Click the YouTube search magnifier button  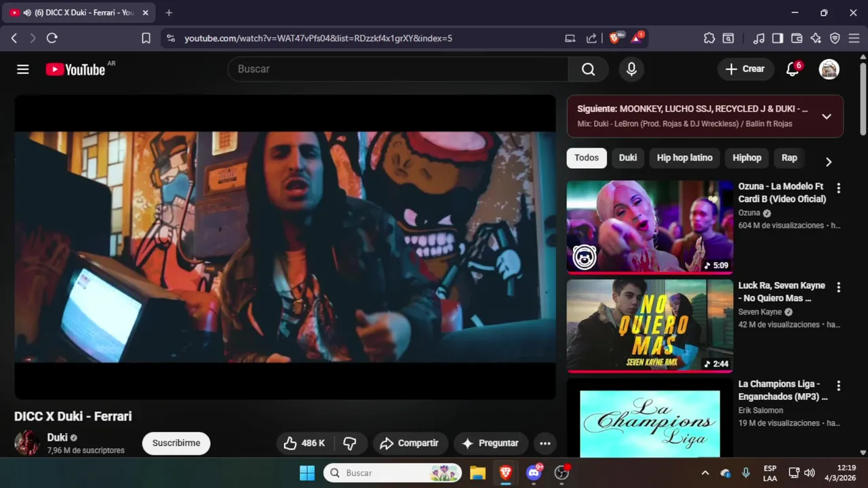tap(589, 69)
